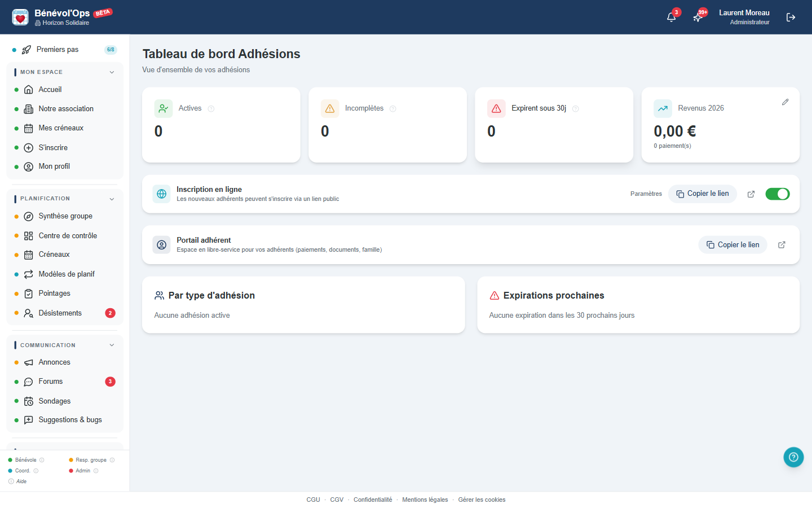Open Mon profil menu item
Viewport: 812px width, 508px height.
point(64,167)
